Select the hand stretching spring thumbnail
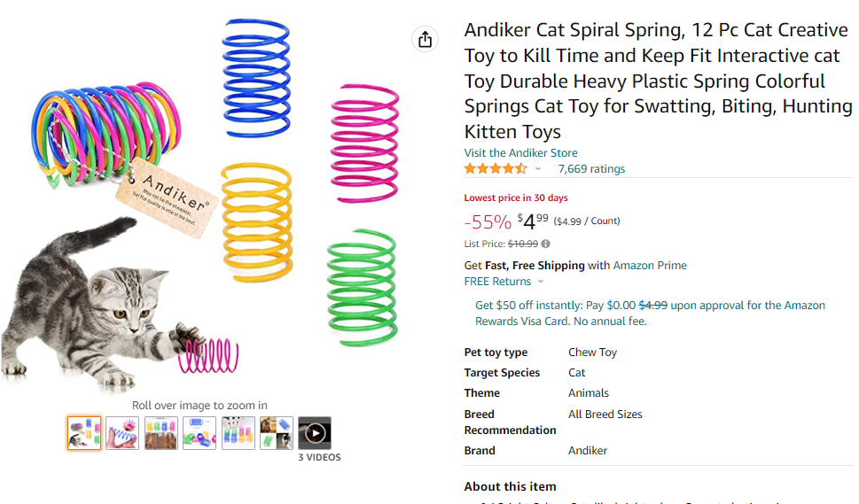 122,433
